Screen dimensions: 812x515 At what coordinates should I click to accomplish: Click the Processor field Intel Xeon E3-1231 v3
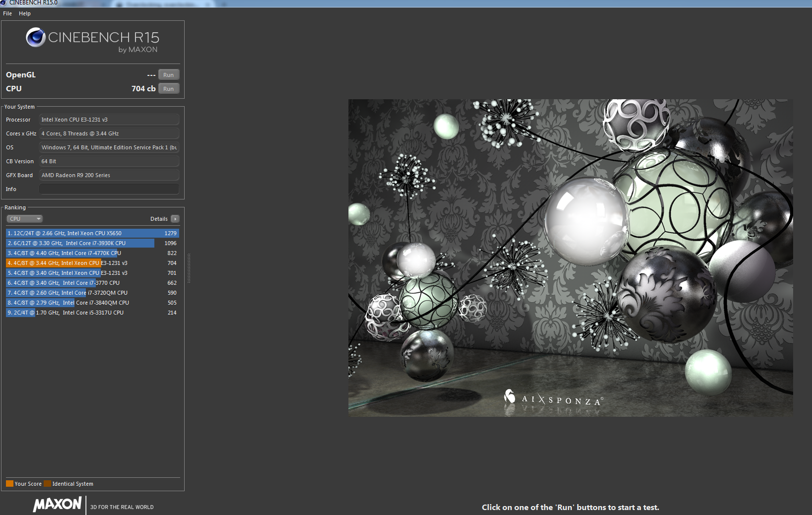[109, 120]
